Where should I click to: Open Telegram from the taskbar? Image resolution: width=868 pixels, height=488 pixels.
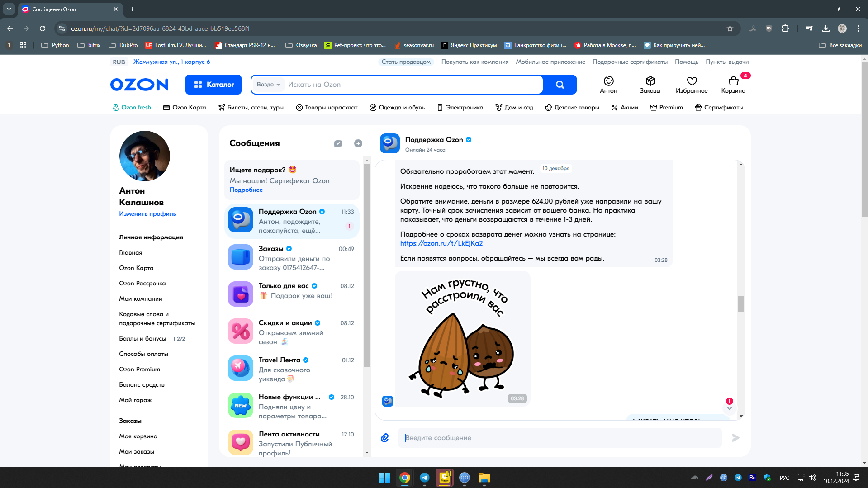coord(424,478)
